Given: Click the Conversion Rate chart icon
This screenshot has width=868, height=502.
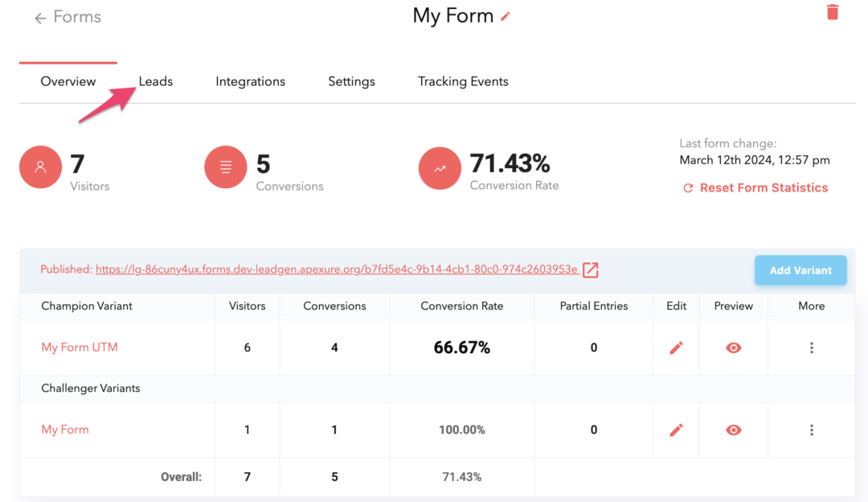Looking at the screenshot, I should pos(440,168).
